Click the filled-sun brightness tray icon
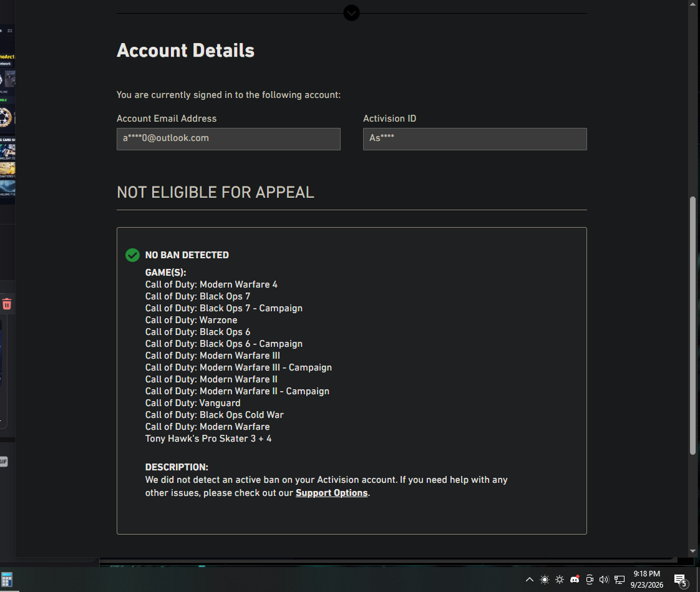This screenshot has height=592, width=700. pyautogui.click(x=545, y=580)
